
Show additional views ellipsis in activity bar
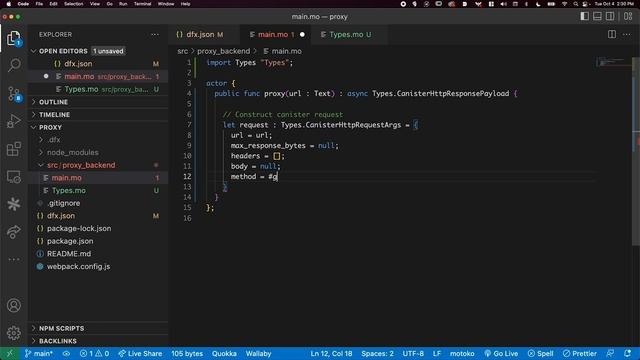[x=14, y=259]
